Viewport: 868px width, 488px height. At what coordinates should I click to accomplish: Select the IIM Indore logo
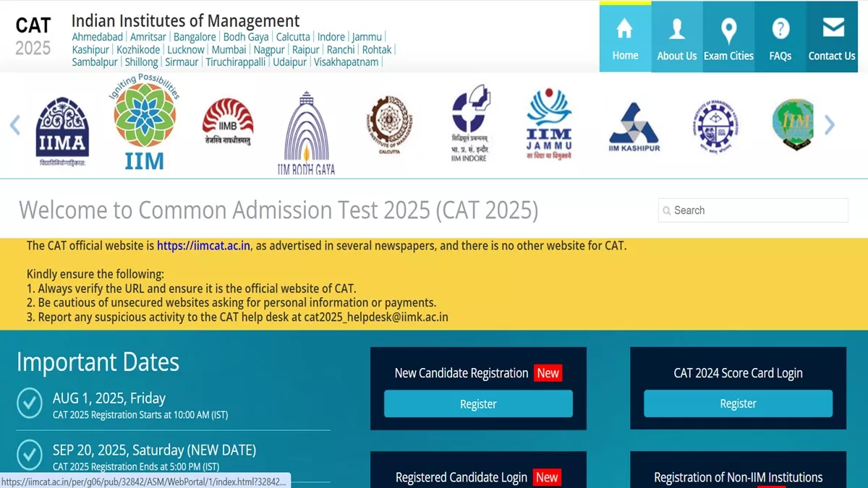(470, 123)
